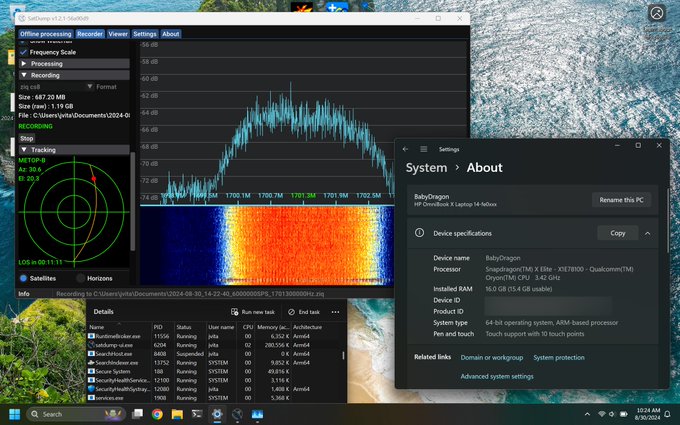Collapse Device specifications with the chevron
The width and height of the screenshot is (680, 425).
(x=647, y=233)
